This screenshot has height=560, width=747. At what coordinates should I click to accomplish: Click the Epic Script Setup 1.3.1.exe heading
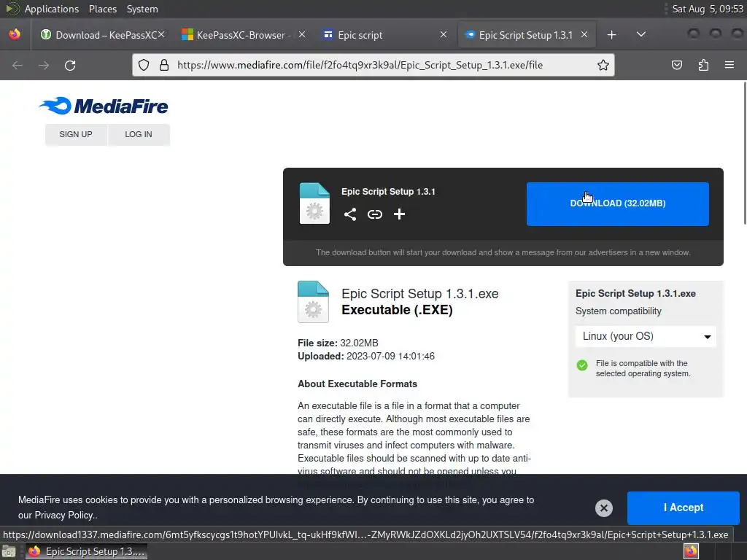coord(419,294)
